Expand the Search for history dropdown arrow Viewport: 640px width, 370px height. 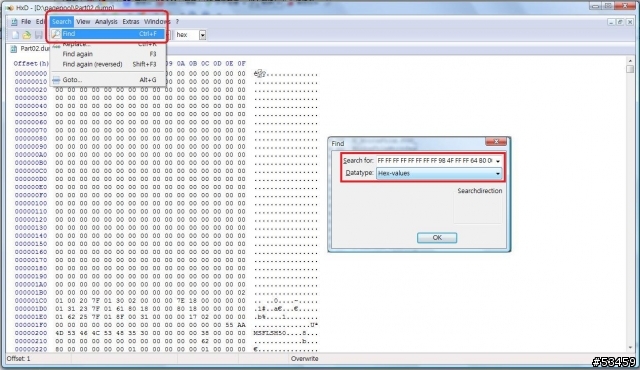[498, 161]
